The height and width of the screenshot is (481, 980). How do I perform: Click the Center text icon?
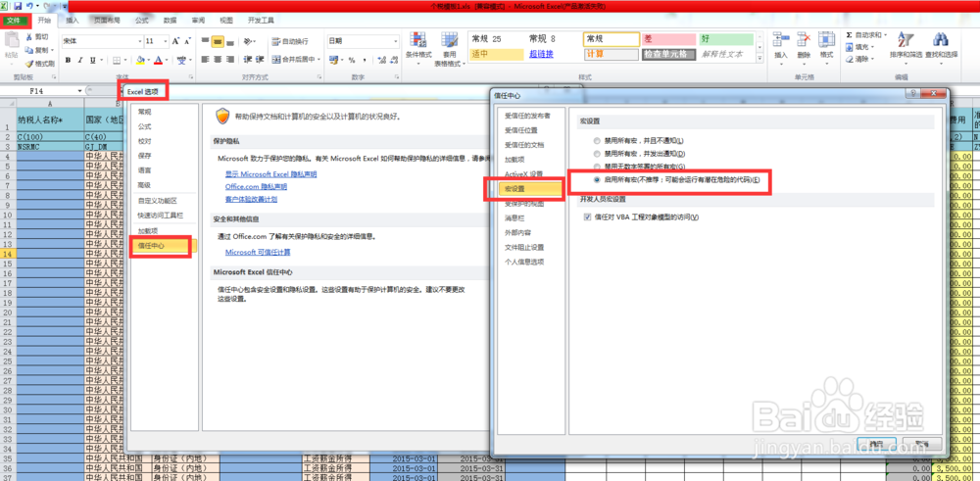pyautogui.click(x=218, y=60)
